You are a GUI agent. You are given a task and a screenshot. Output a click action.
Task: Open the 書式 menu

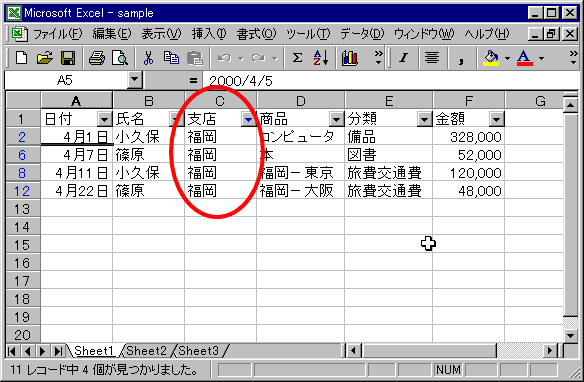pyautogui.click(x=256, y=34)
